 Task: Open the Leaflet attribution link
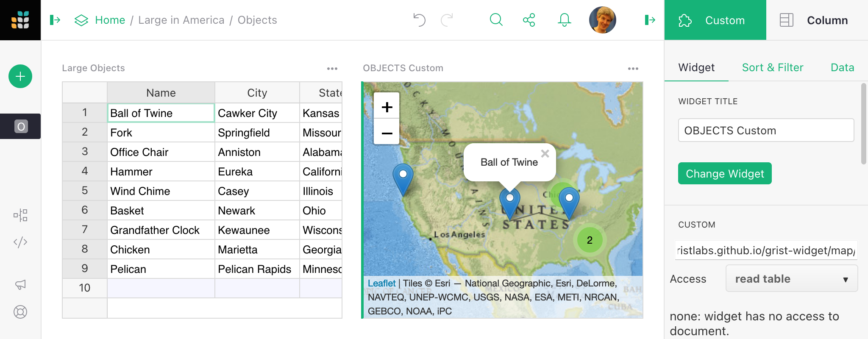[x=381, y=283]
